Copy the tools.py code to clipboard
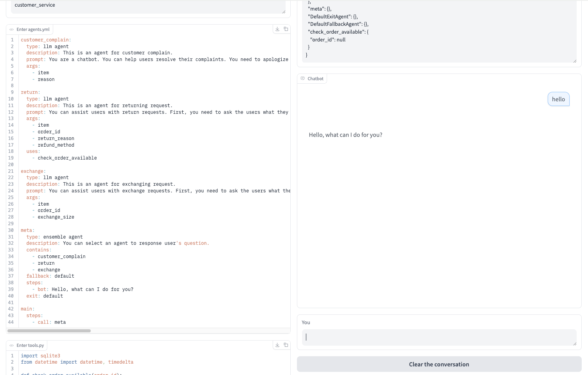The height and width of the screenshot is (375, 588). click(x=286, y=345)
